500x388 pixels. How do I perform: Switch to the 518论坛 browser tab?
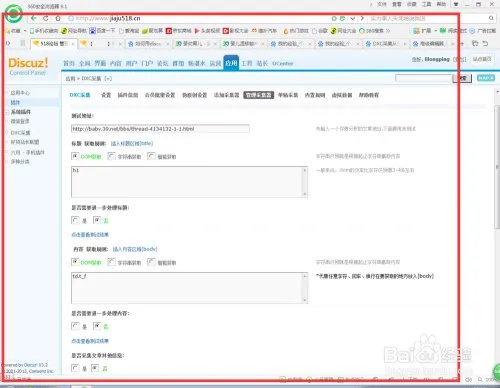[x=53, y=44]
